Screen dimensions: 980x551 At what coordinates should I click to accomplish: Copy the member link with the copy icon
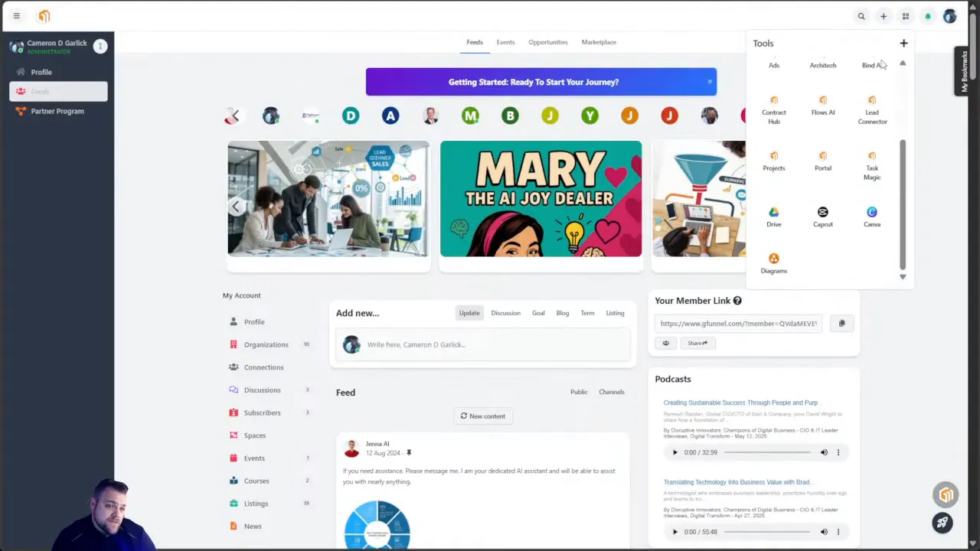click(x=841, y=323)
